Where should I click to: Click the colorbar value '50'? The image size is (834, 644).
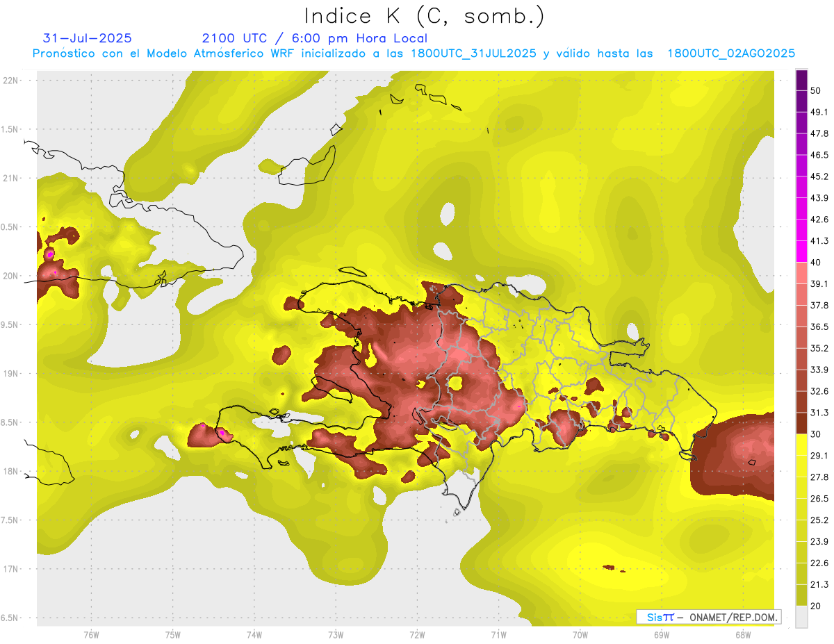click(816, 90)
